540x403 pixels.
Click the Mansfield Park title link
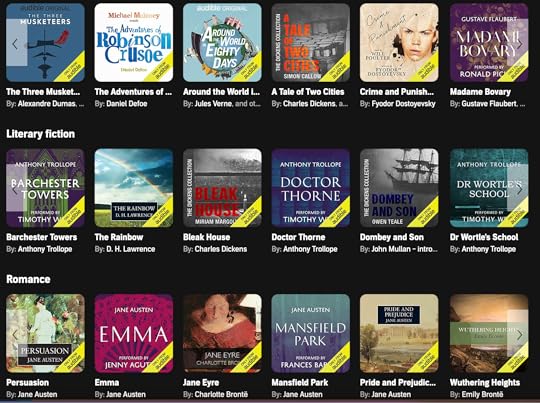coord(300,383)
